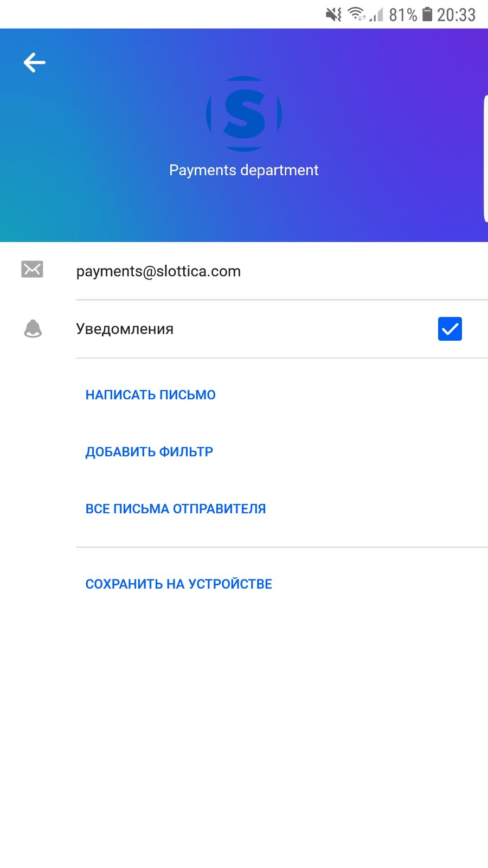Go back using the white arrow

34,62
